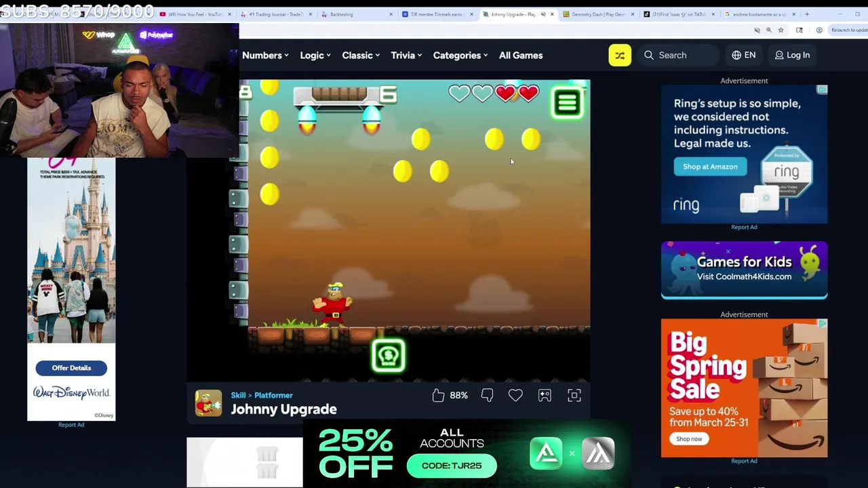Click the browser zoom magnifier icon
Screen dimensions: 868x488
click(768, 30)
